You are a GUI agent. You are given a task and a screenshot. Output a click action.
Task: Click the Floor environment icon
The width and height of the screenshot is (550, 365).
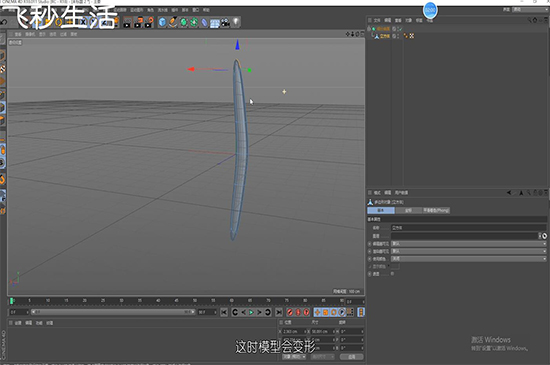click(215, 23)
